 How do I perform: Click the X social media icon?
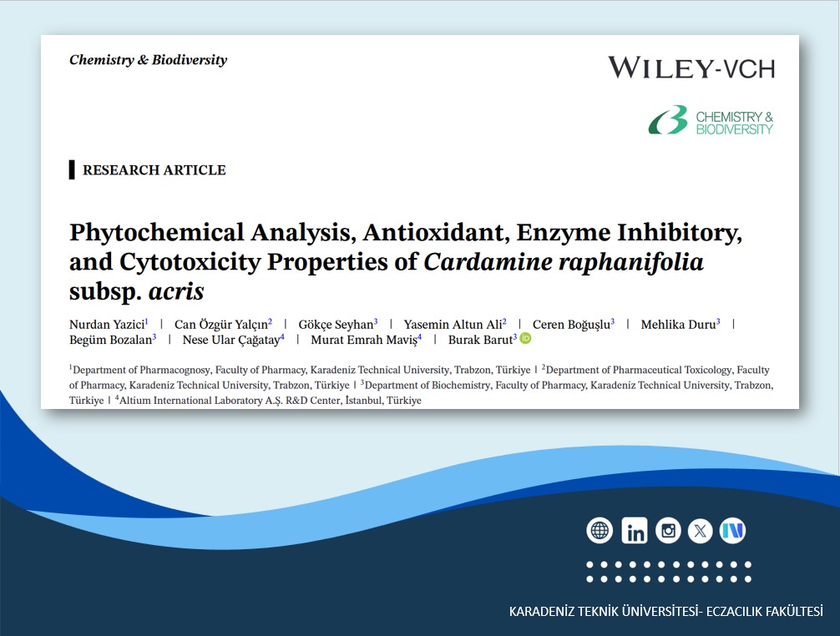(x=700, y=530)
